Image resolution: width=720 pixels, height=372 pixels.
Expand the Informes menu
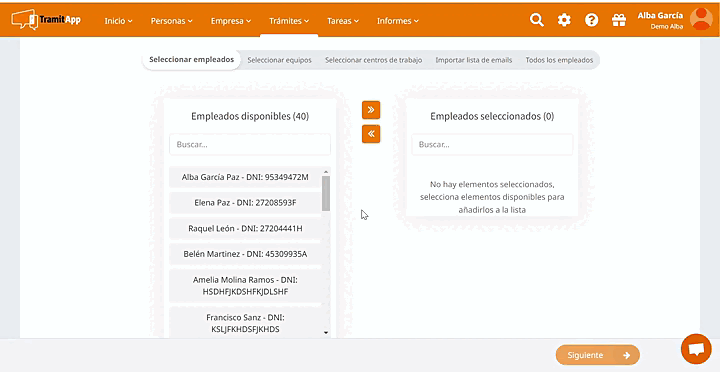coord(398,21)
